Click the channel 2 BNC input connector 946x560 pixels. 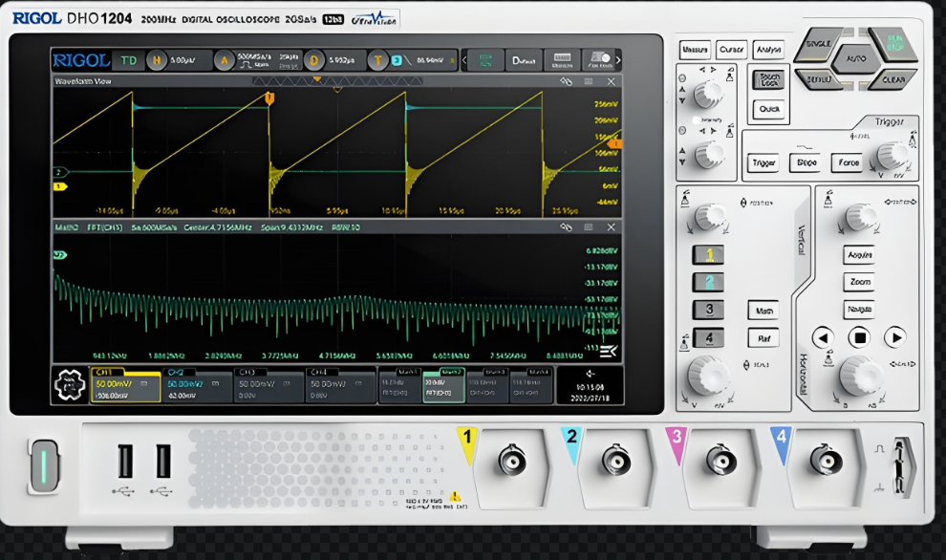[616, 462]
